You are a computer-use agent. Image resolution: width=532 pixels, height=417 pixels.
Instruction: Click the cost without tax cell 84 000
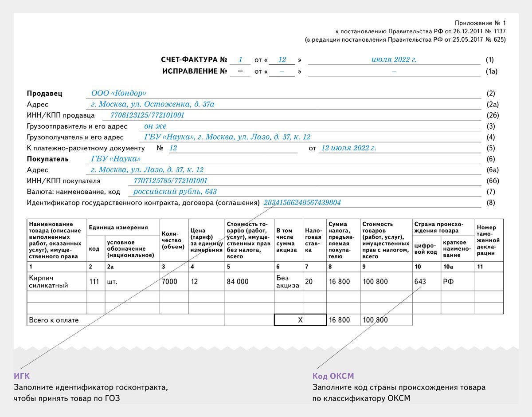point(238,282)
